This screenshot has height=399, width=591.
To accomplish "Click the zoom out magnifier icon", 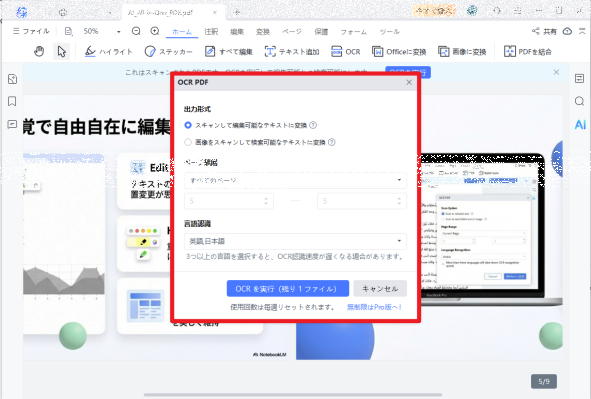I will pos(136,31).
